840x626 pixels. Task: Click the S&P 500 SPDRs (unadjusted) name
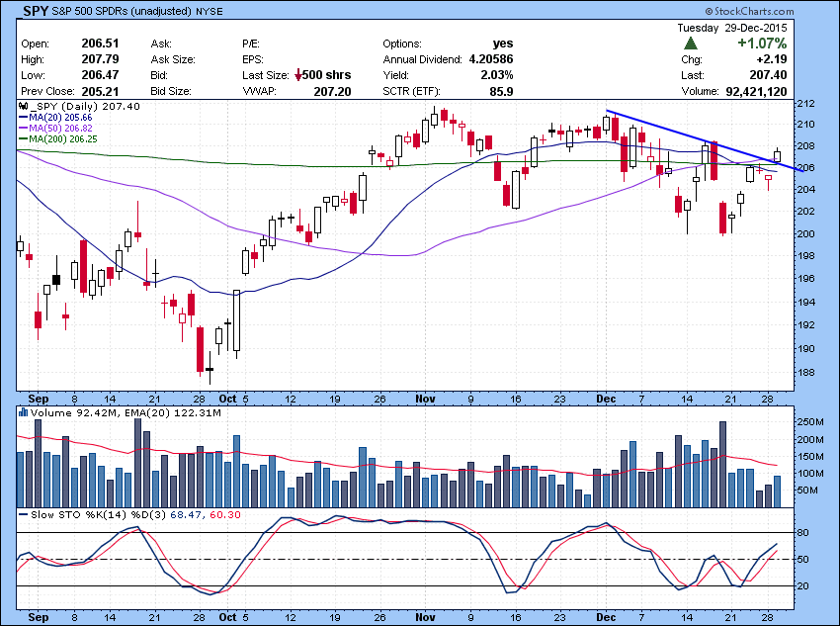pyautogui.click(x=122, y=11)
